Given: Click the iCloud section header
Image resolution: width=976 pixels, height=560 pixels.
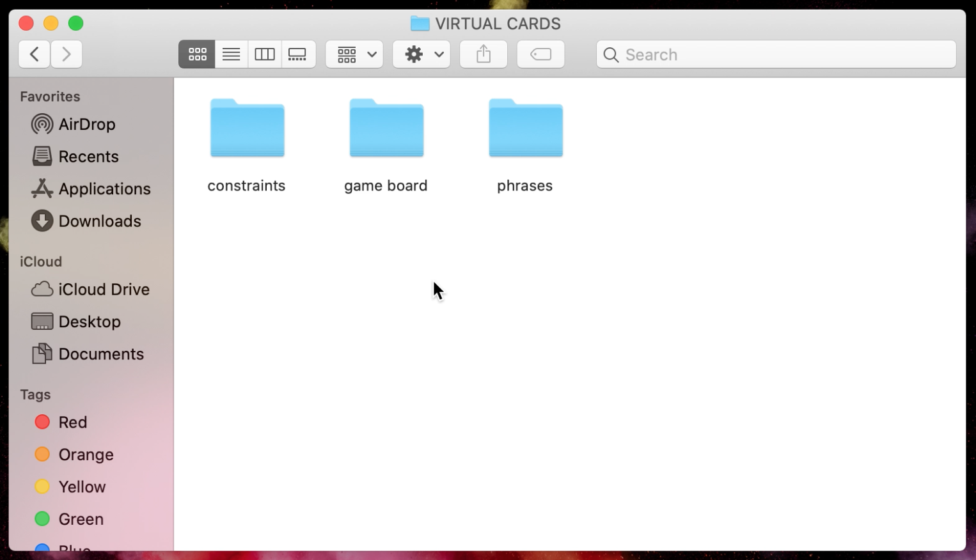Looking at the screenshot, I should point(41,261).
